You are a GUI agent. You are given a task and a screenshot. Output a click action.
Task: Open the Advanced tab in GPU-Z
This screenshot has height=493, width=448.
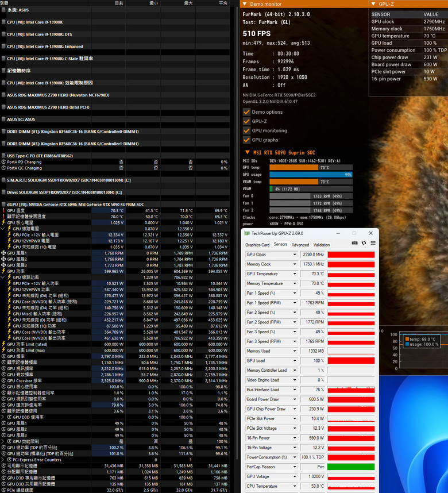300,245
